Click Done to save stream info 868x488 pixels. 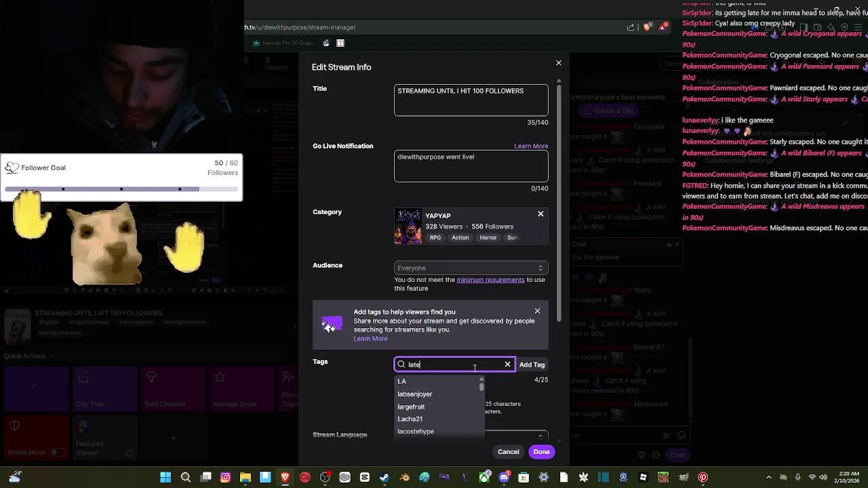tap(541, 451)
